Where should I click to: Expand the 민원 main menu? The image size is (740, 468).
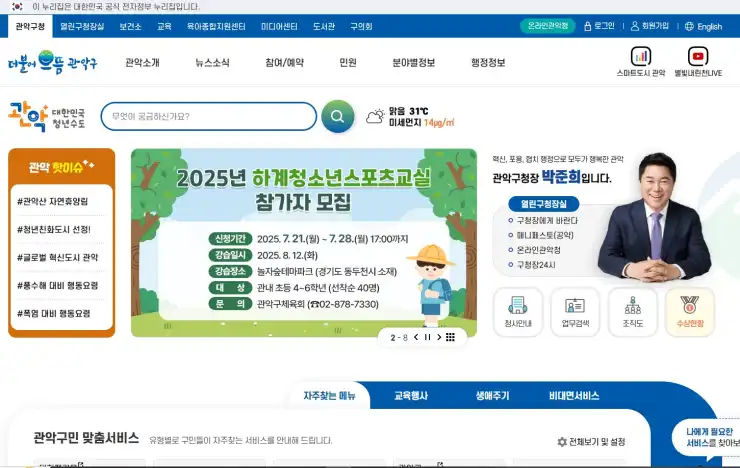[348, 62]
